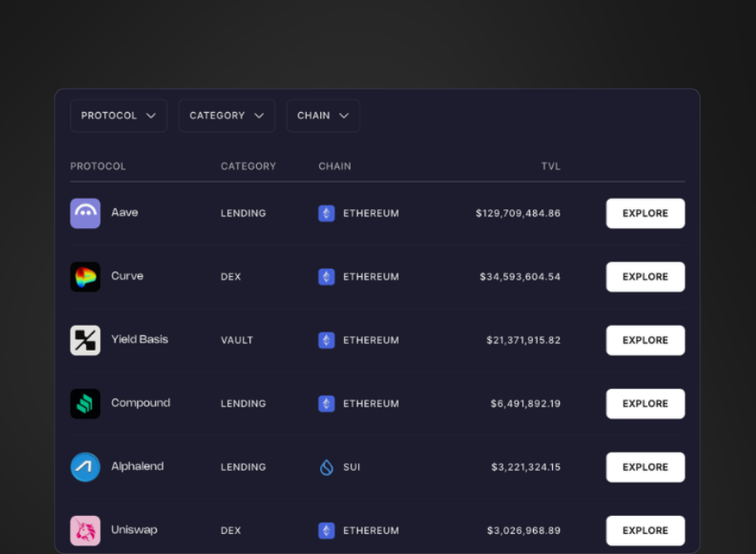This screenshot has width=756, height=554.
Task: Sort by the CATEGORY column header
Action: click(x=249, y=167)
